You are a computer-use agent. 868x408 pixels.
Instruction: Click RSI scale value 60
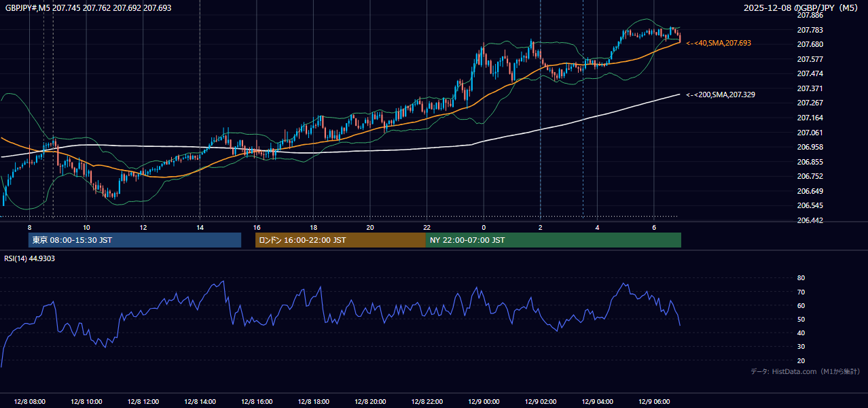[x=801, y=305]
